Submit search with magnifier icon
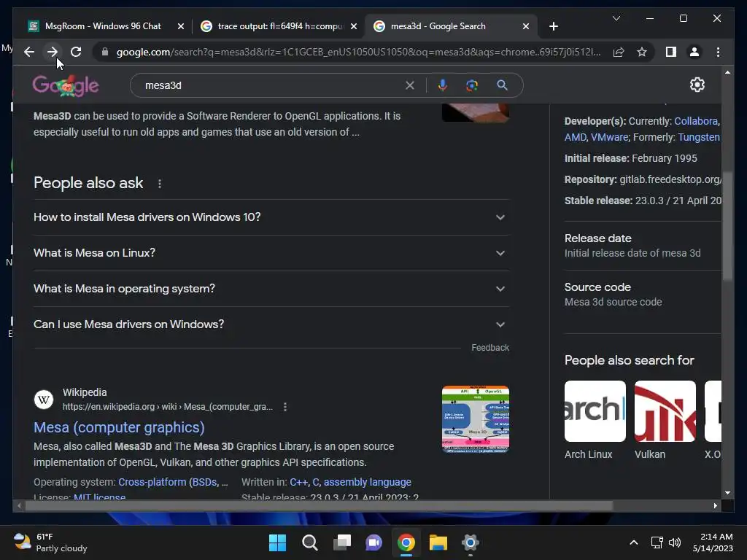 tap(502, 85)
